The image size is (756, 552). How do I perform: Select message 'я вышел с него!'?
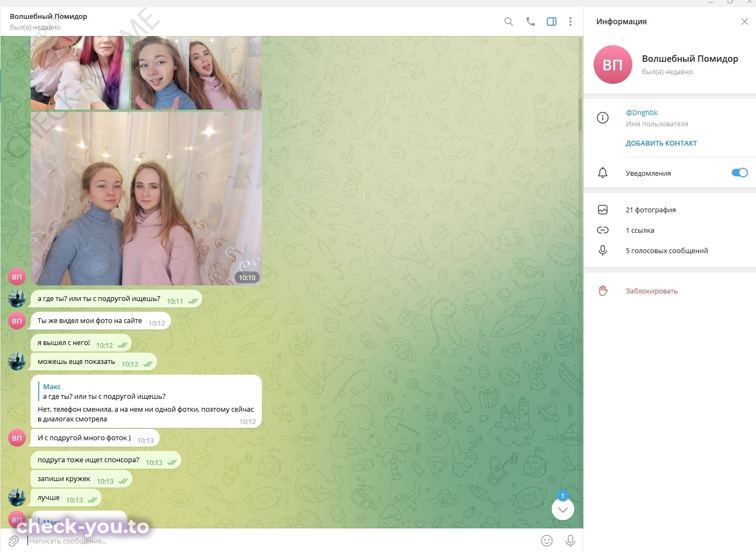tap(81, 343)
